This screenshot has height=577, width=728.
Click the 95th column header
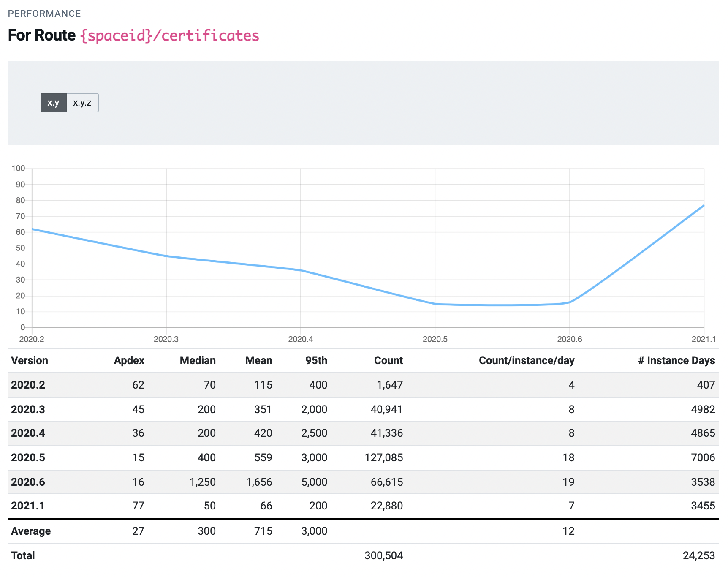316,360
